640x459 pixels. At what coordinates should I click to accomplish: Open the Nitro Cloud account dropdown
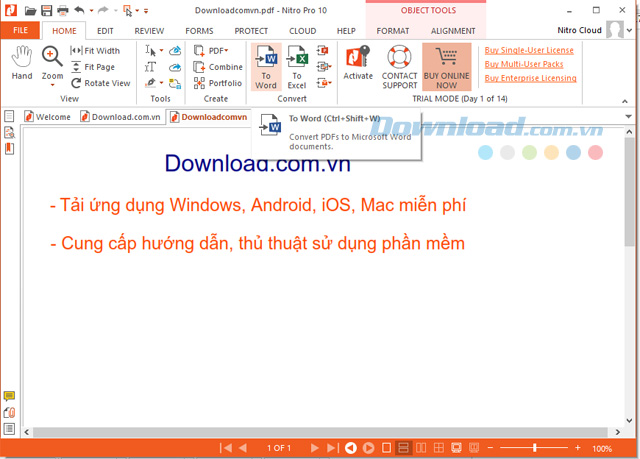tap(630, 30)
